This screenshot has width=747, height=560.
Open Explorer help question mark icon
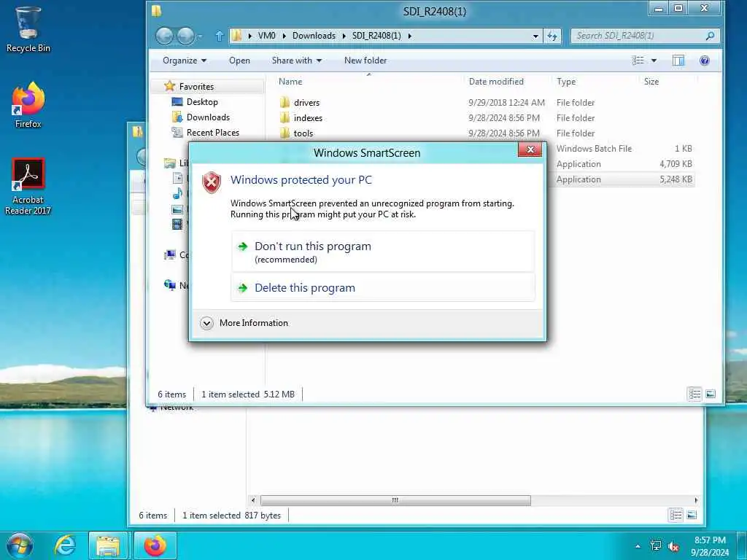point(705,60)
